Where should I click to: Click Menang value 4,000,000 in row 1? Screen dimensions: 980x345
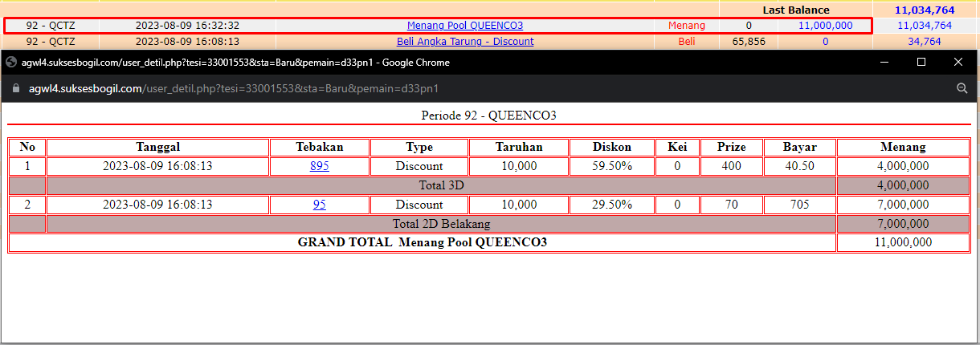coord(904,166)
